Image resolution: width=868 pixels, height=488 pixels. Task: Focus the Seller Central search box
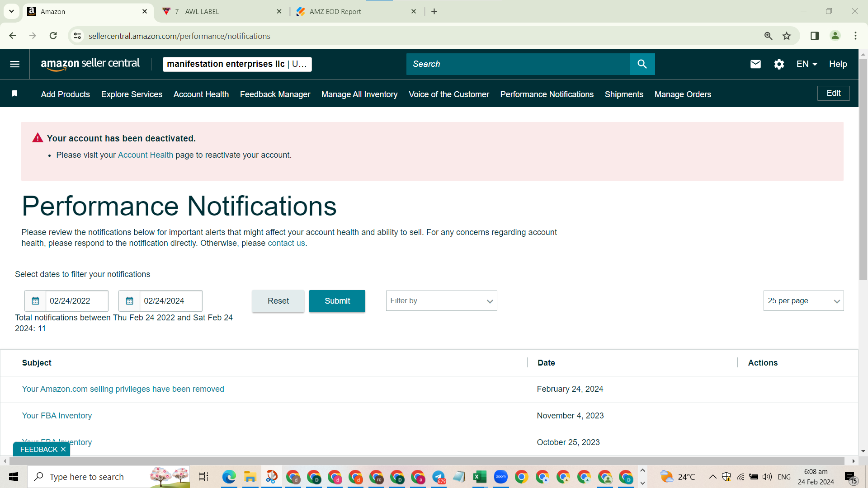click(518, 64)
